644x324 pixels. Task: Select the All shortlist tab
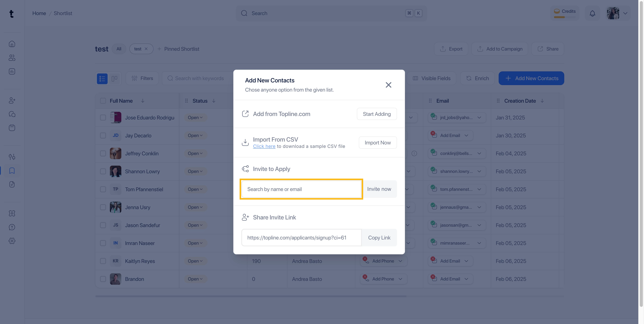119,49
